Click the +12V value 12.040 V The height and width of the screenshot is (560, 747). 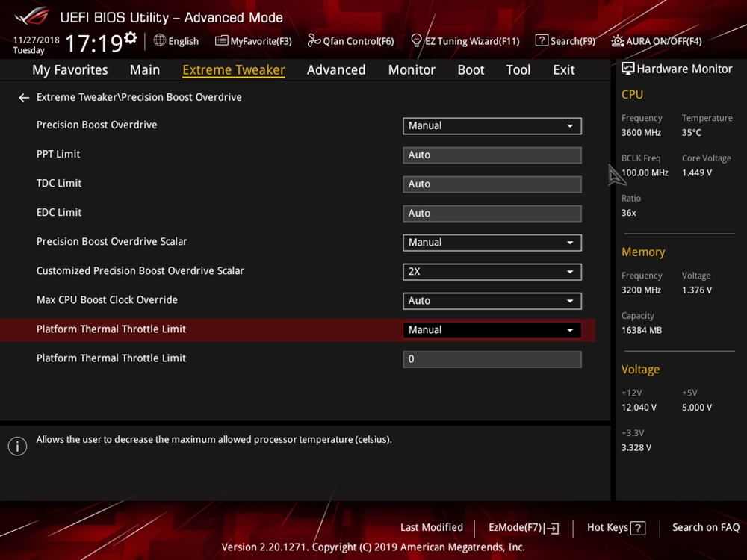pyautogui.click(x=639, y=408)
